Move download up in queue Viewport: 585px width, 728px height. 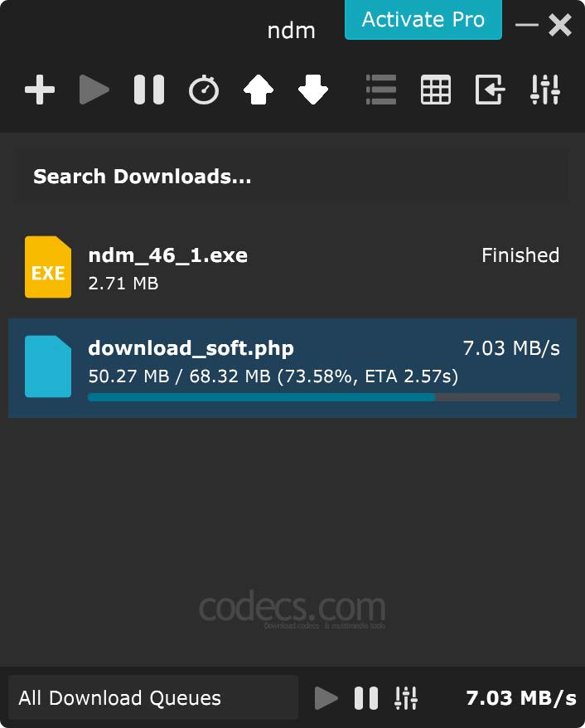click(x=259, y=90)
